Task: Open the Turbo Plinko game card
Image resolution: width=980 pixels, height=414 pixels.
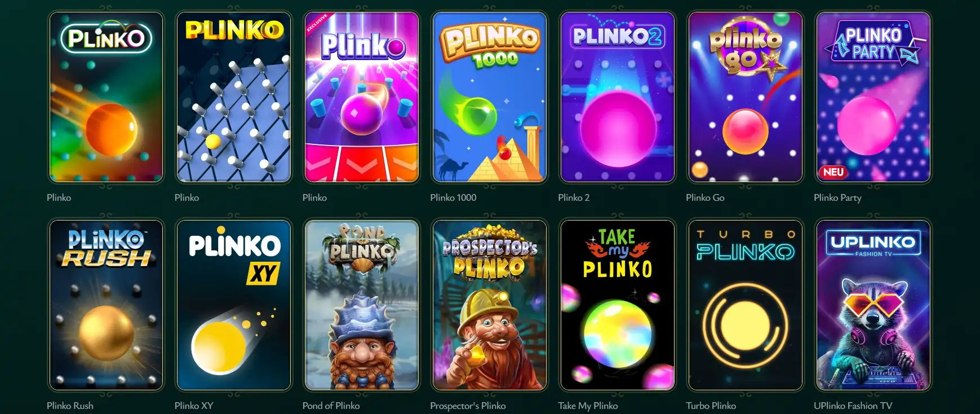Action: pyautogui.click(x=745, y=305)
